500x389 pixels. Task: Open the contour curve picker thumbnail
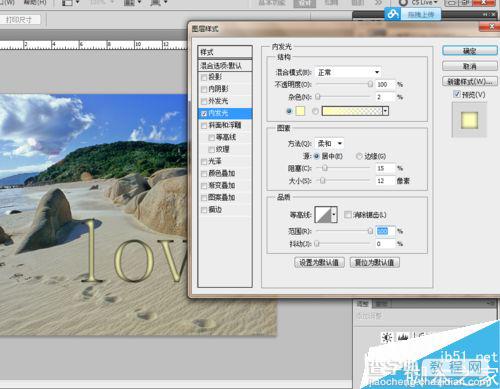tap(323, 214)
